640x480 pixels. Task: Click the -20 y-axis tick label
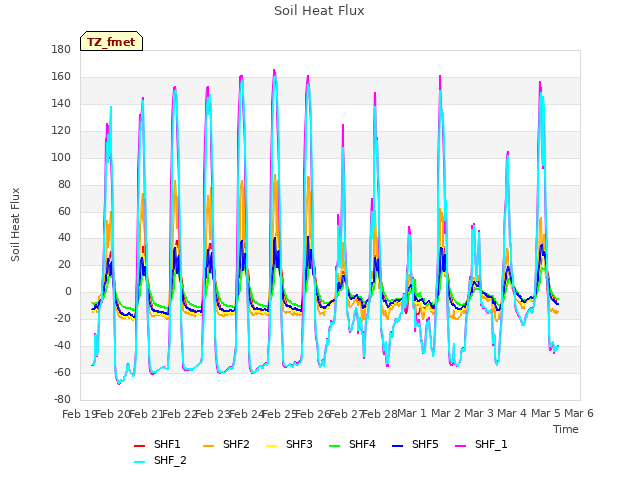tap(62, 318)
